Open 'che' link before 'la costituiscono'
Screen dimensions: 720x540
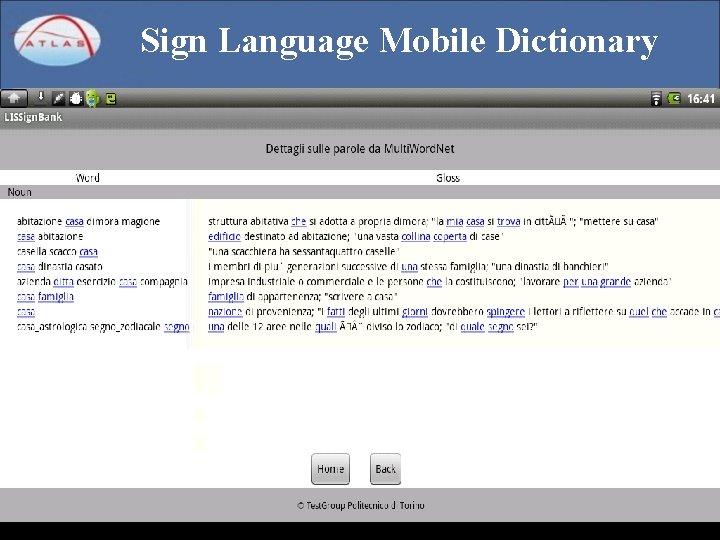click(434, 281)
